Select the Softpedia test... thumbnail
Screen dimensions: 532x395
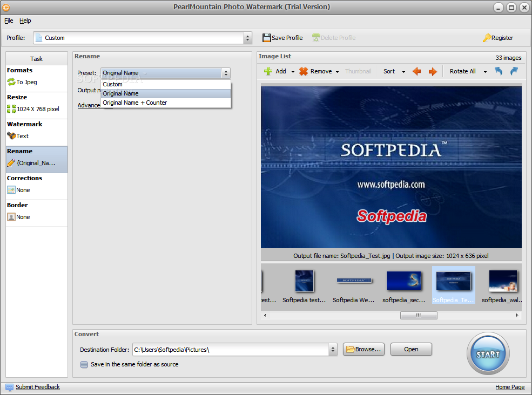[x=304, y=285]
